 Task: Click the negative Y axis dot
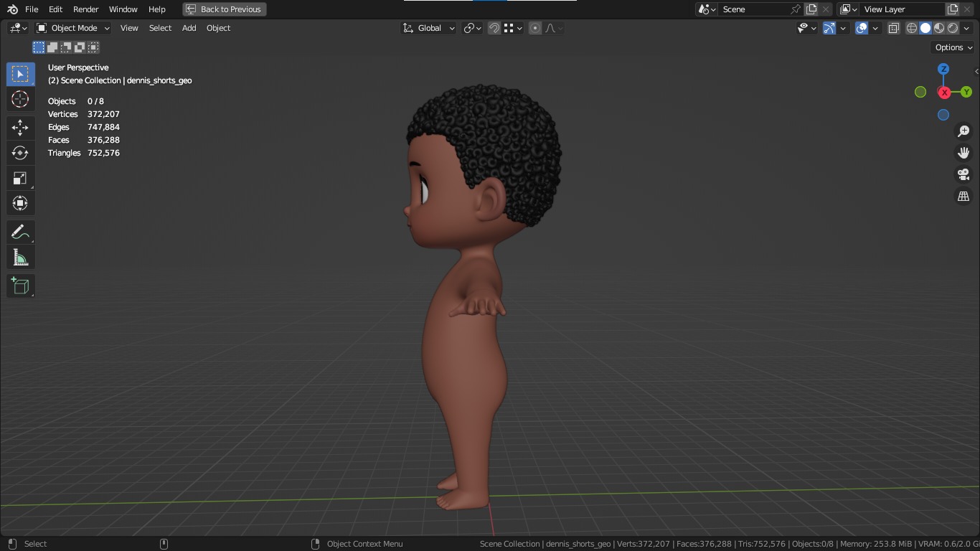point(920,92)
